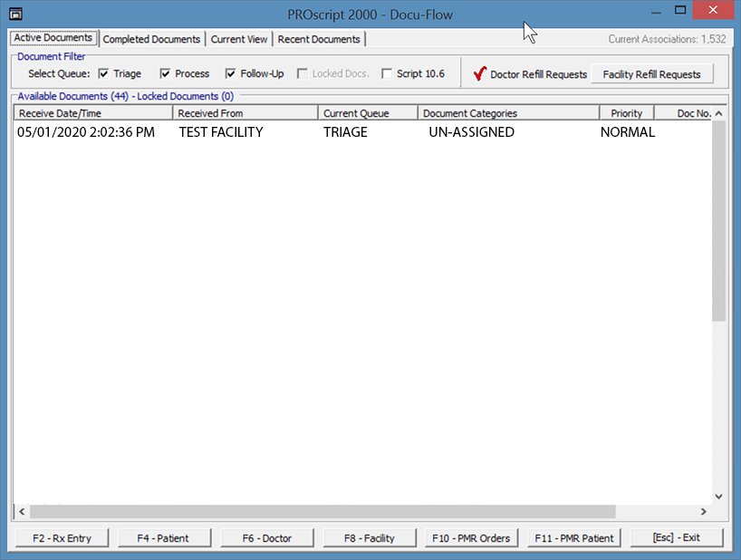
Task: Sort by Receive Date/Time column header
Action: (x=92, y=113)
